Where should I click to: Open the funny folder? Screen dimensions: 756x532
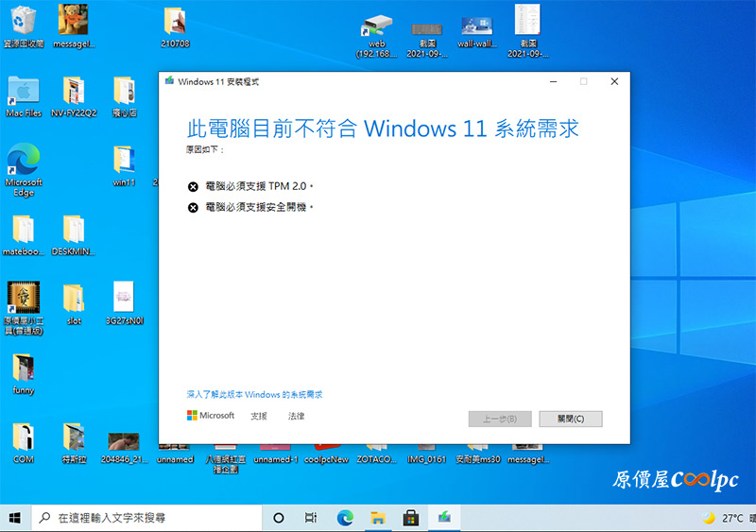[23, 374]
